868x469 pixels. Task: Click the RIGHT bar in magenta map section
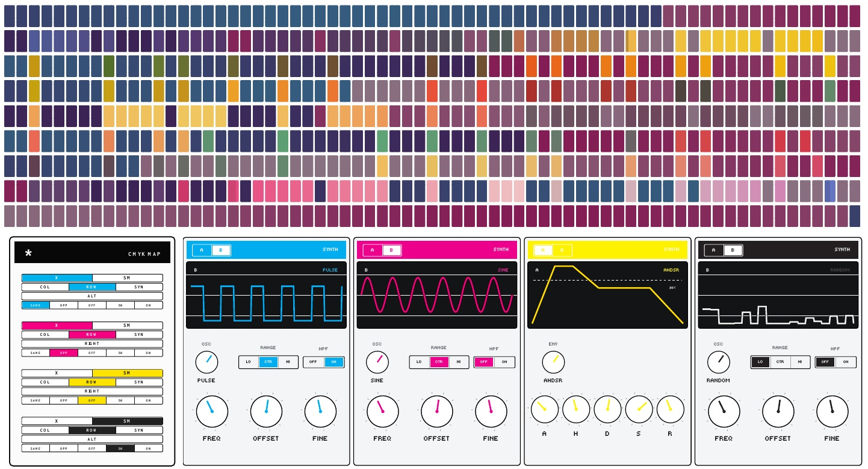[x=92, y=344]
